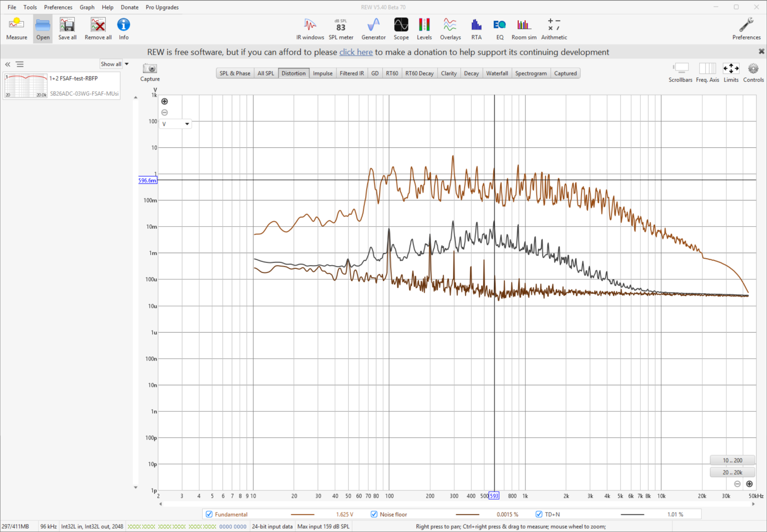Click the measurement list scroll-down arrow
This screenshot has height=532, width=767.
click(136, 487)
